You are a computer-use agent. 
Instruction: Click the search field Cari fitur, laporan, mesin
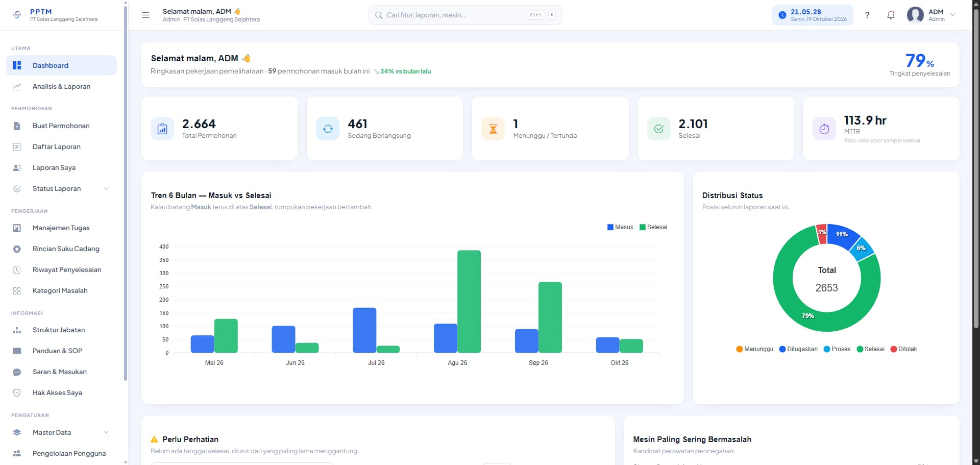tap(465, 15)
